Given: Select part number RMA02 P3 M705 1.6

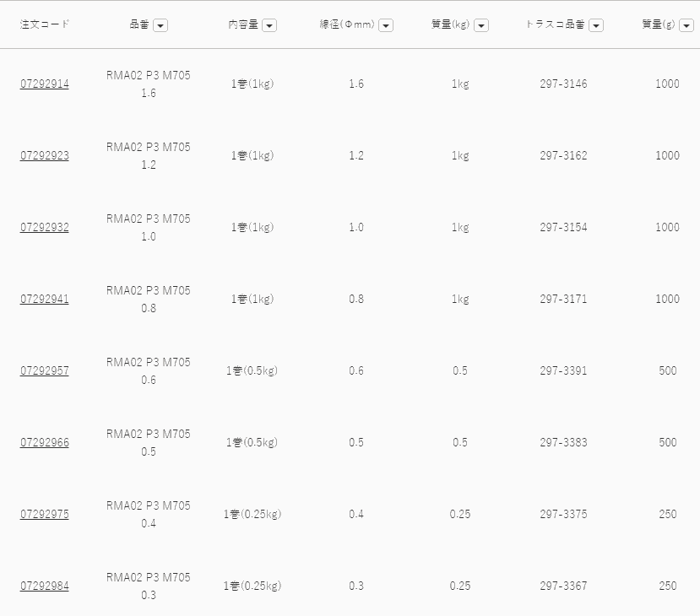Looking at the screenshot, I should coord(149,84).
